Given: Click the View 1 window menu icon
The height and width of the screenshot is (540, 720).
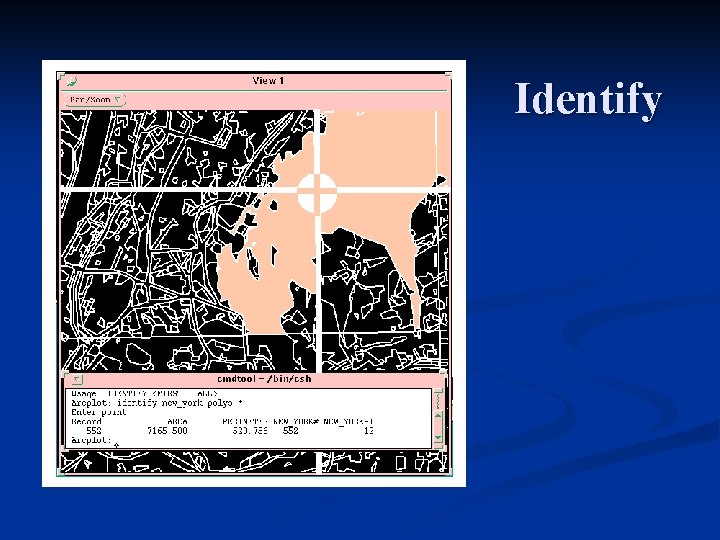Looking at the screenshot, I should [x=72, y=82].
